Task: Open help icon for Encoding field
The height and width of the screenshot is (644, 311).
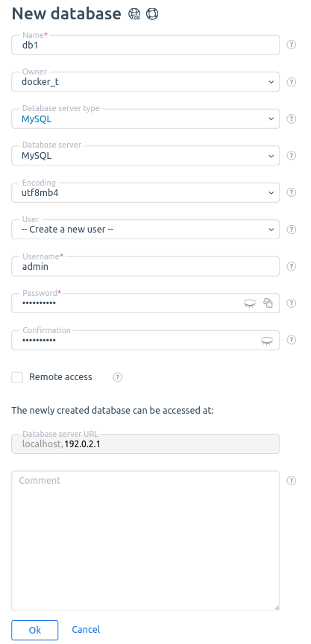Action: coord(292,192)
